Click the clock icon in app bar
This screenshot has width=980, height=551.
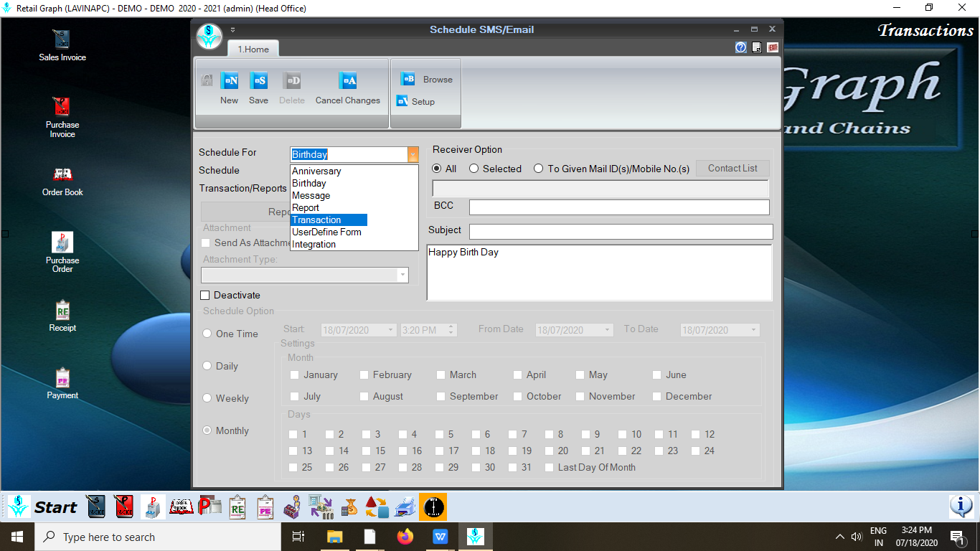(x=433, y=507)
